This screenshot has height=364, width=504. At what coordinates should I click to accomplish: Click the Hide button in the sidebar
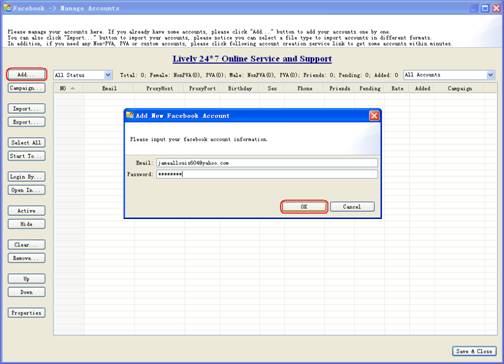(x=26, y=224)
